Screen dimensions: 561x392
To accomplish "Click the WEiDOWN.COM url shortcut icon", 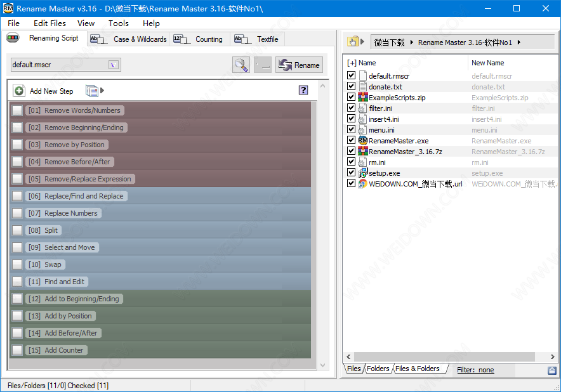I will click(x=363, y=183).
